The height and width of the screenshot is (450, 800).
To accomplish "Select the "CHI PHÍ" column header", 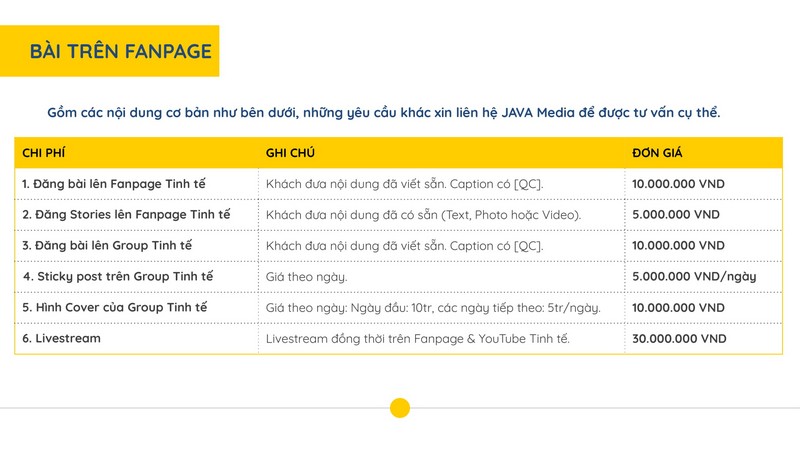I will pyautogui.click(x=44, y=153).
